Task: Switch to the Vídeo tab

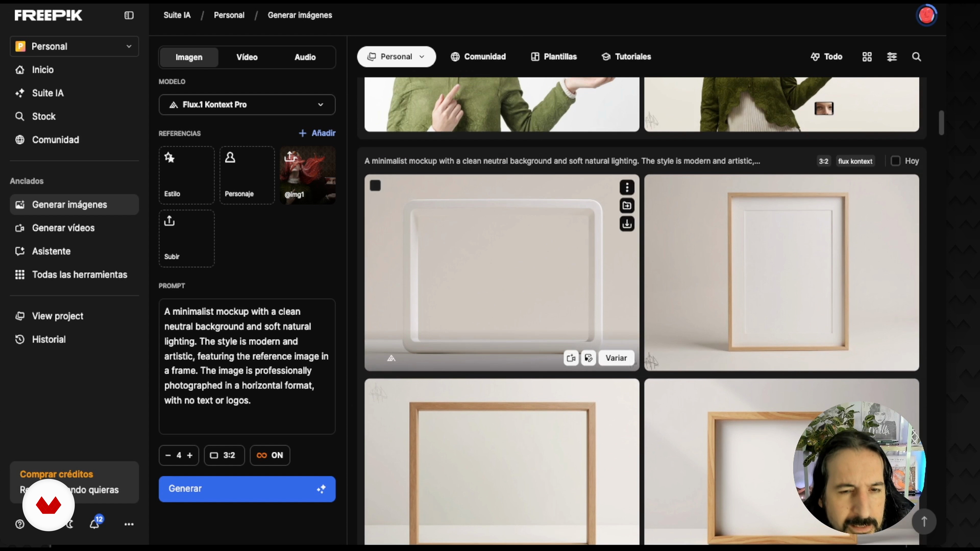Action: point(247,57)
